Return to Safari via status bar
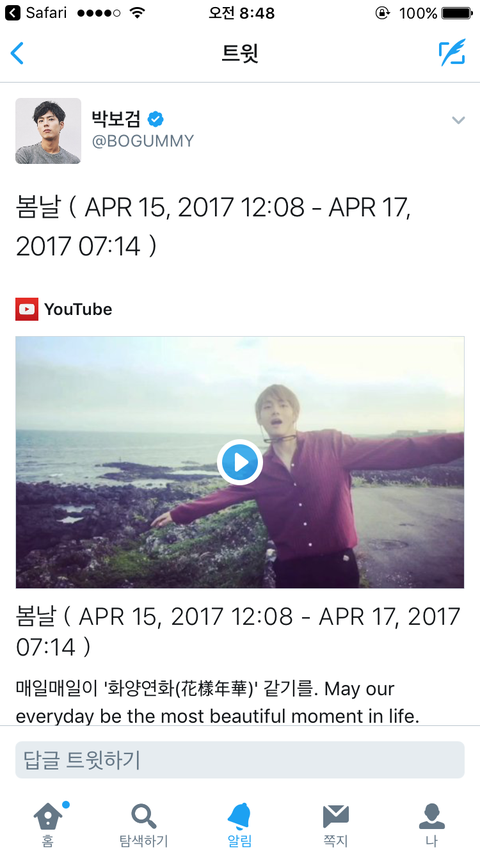 (36, 13)
